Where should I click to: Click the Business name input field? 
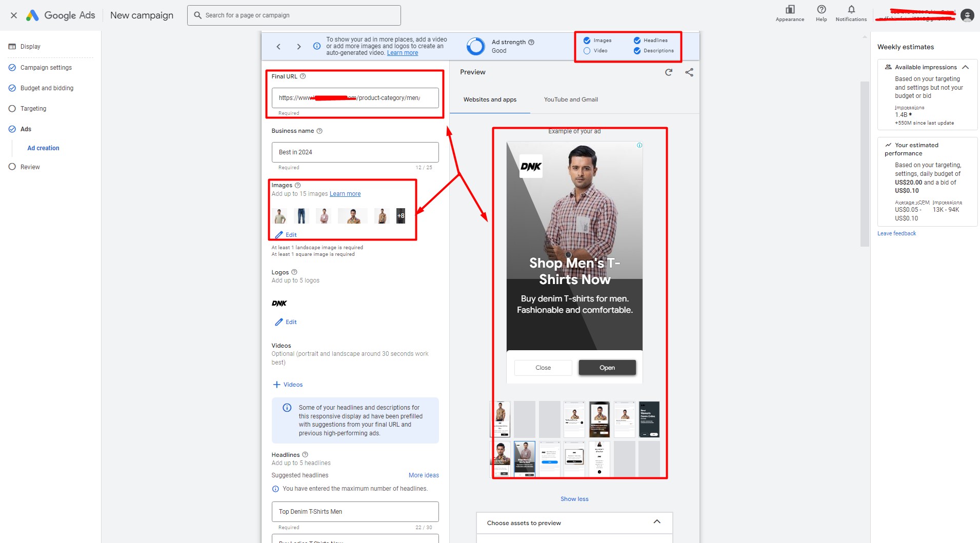coord(355,152)
